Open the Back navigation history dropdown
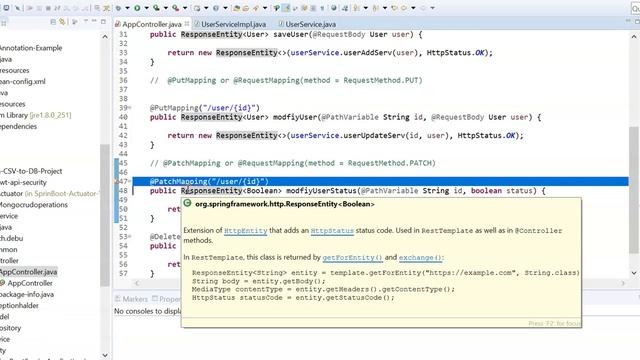The image size is (640, 360). [413, 8]
